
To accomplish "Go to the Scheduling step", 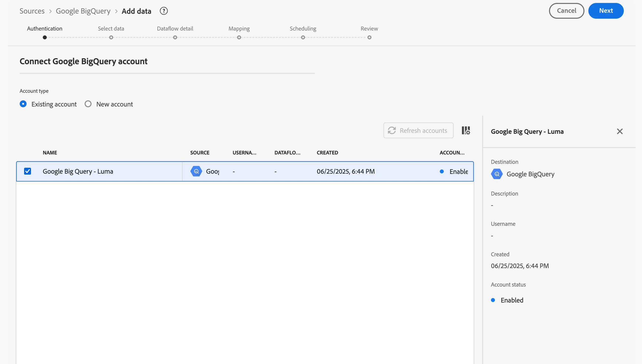I will [303, 29].
